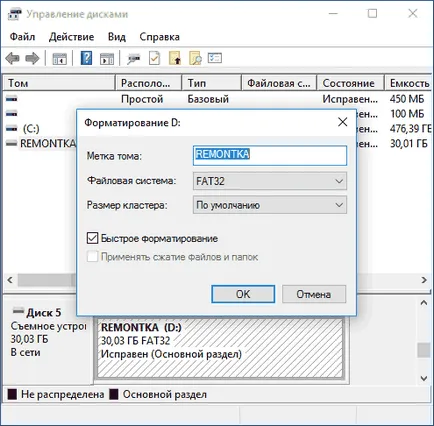Click horizontal scrollbar right arrow
Viewport: 434px width, 426px height.
coord(424,280)
